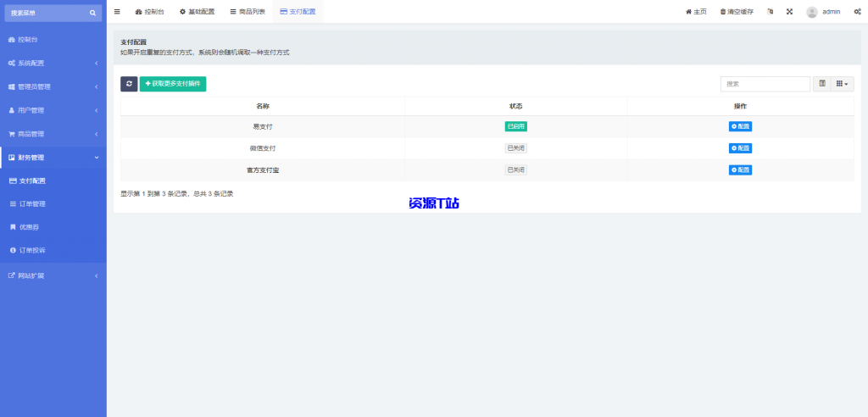Click 获取更多支付插件 button
Screen dimensions: 868x417
pyautogui.click(x=173, y=84)
